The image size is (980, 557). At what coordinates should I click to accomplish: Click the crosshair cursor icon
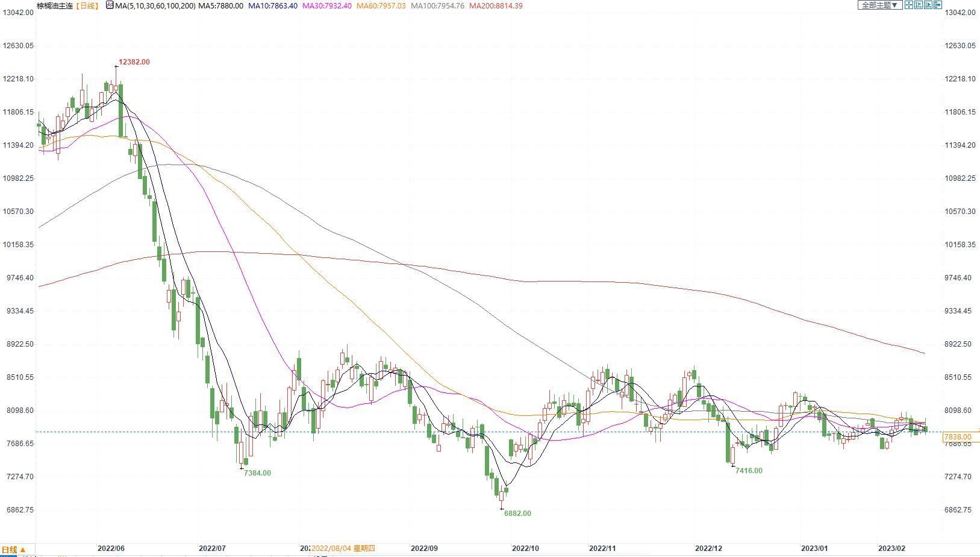click(909, 5)
